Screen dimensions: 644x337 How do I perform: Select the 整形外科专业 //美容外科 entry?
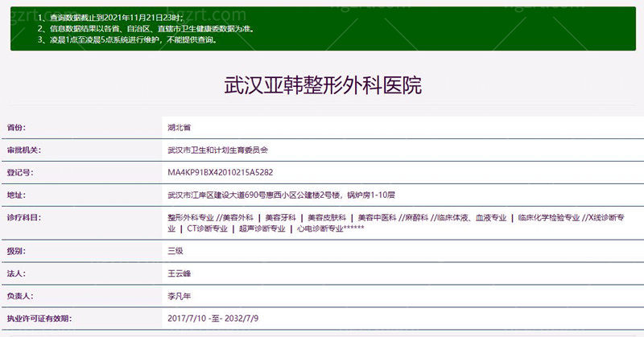click(211, 217)
